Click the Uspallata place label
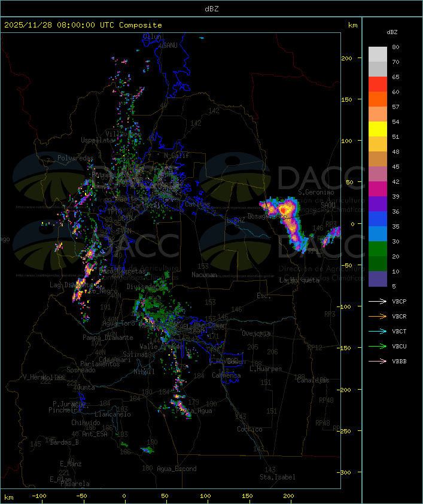 (x=98, y=140)
